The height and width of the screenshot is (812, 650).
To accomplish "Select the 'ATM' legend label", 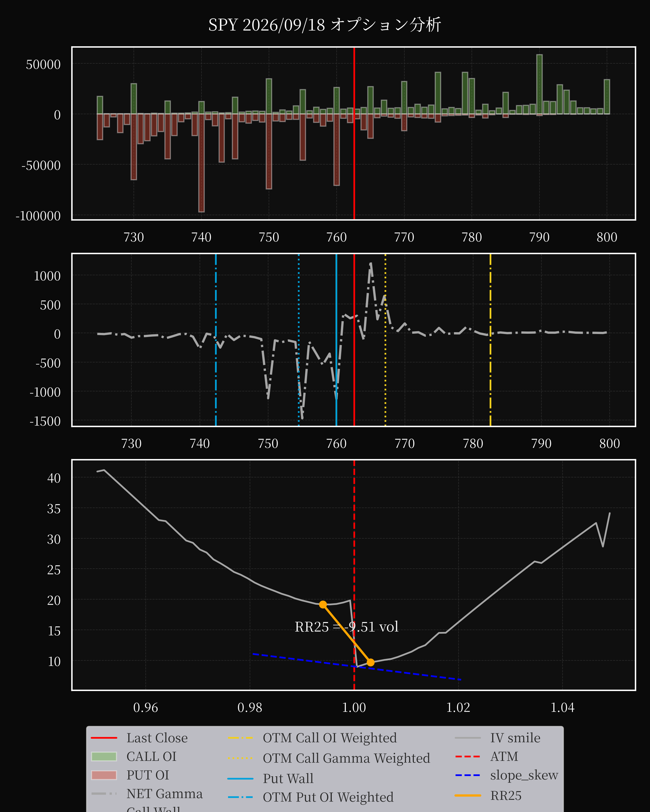I will pyautogui.click(x=504, y=756).
